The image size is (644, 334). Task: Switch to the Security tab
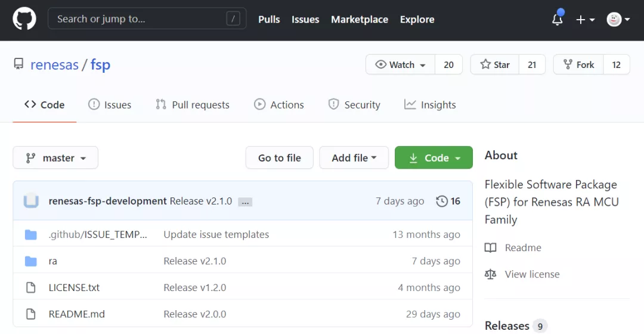pyautogui.click(x=354, y=105)
